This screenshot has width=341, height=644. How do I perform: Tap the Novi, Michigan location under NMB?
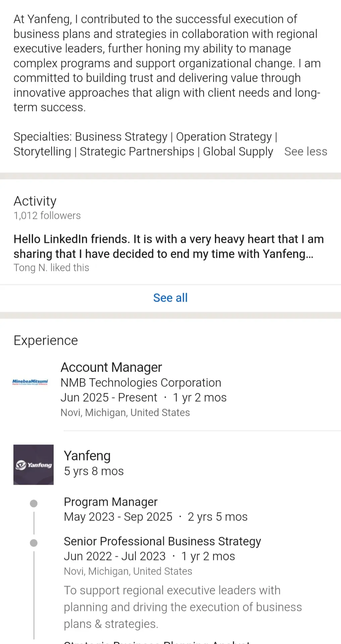(x=125, y=413)
